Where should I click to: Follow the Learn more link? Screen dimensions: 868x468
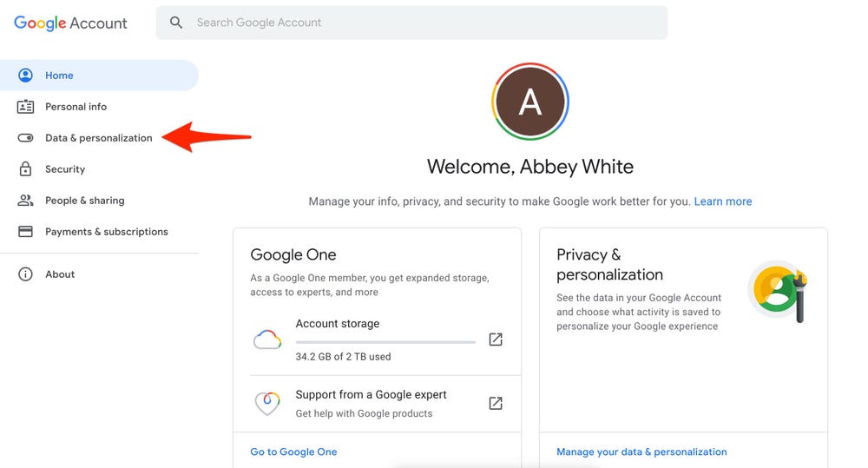pos(723,201)
